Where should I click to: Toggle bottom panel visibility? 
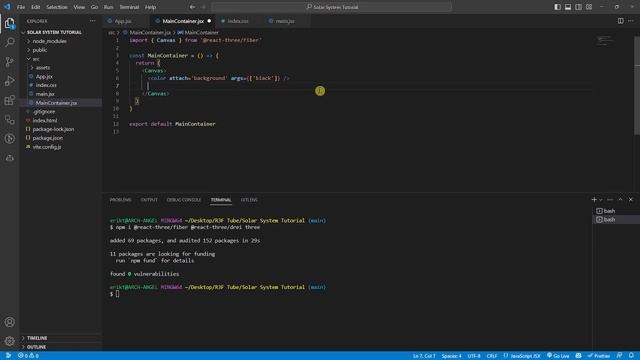pyautogui.click(x=568, y=7)
